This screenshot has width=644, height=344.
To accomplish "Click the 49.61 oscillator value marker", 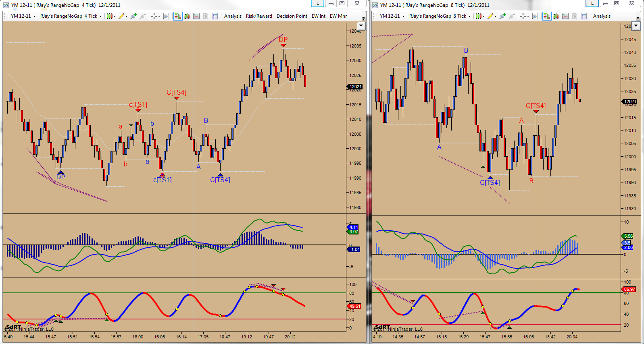I will [x=354, y=306].
